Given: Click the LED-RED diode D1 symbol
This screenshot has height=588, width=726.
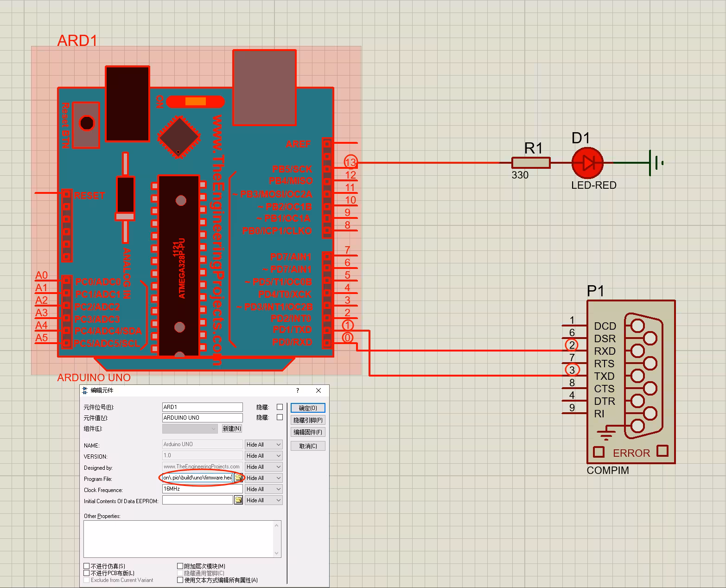Looking at the screenshot, I should [587, 163].
